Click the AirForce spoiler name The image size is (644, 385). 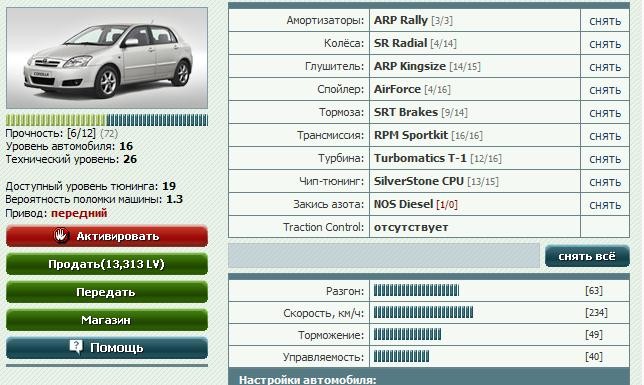tap(397, 89)
